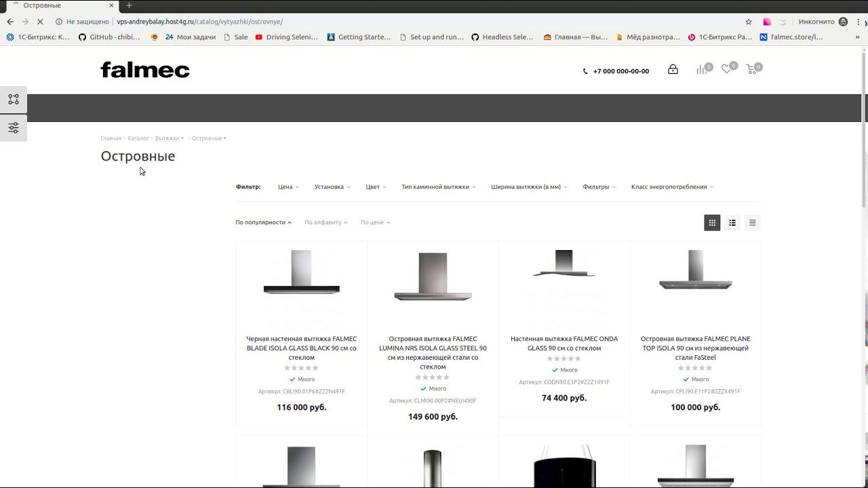Open the side panel with sliders icon
868x488 pixels.
pyautogui.click(x=14, y=128)
